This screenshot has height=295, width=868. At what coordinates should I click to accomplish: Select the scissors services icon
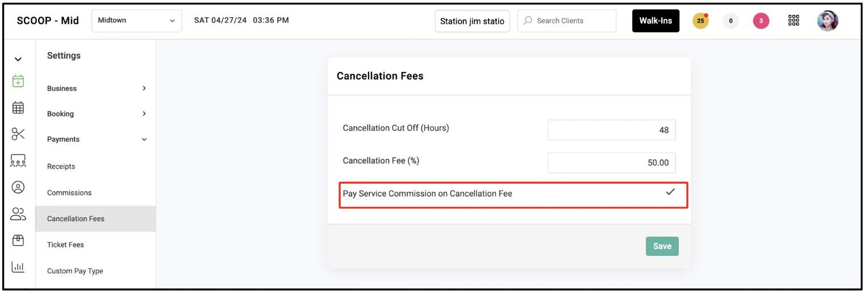(x=18, y=134)
